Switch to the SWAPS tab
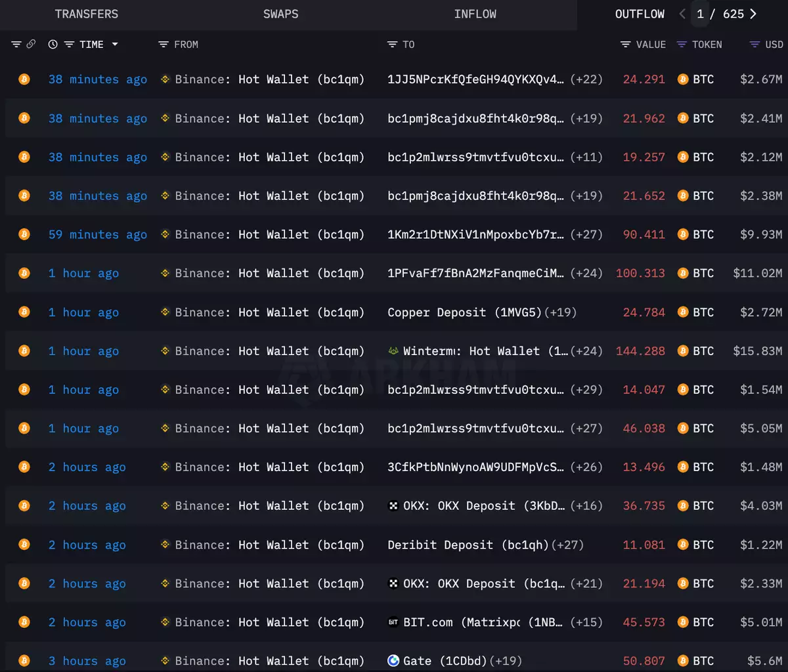The width and height of the screenshot is (788, 672). [x=280, y=14]
